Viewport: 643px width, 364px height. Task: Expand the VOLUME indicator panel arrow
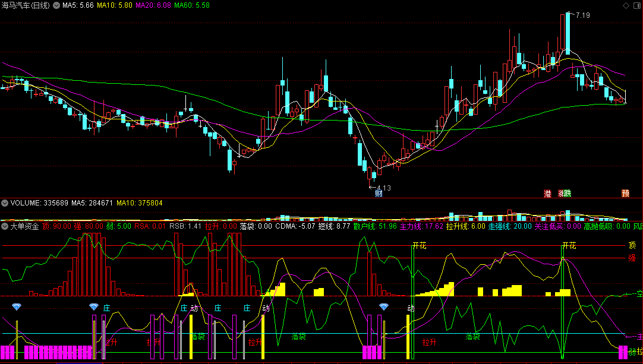tap(5, 203)
